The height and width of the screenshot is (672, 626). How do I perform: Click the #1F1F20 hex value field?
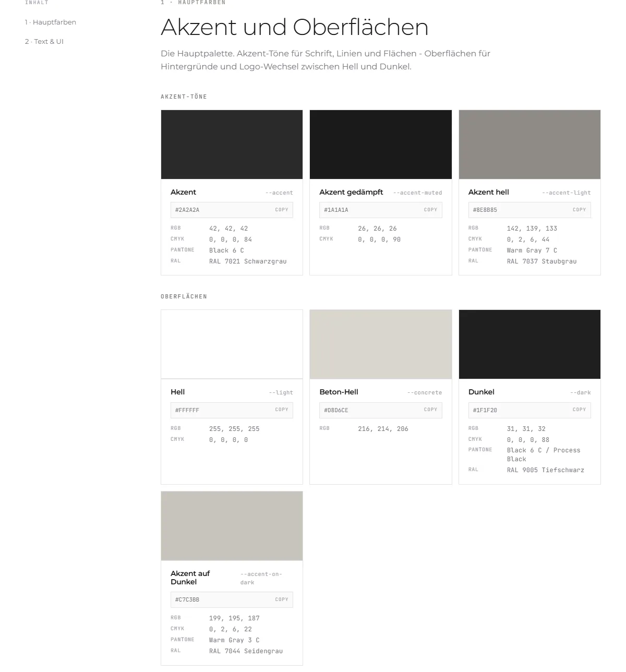click(x=529, y=410)
